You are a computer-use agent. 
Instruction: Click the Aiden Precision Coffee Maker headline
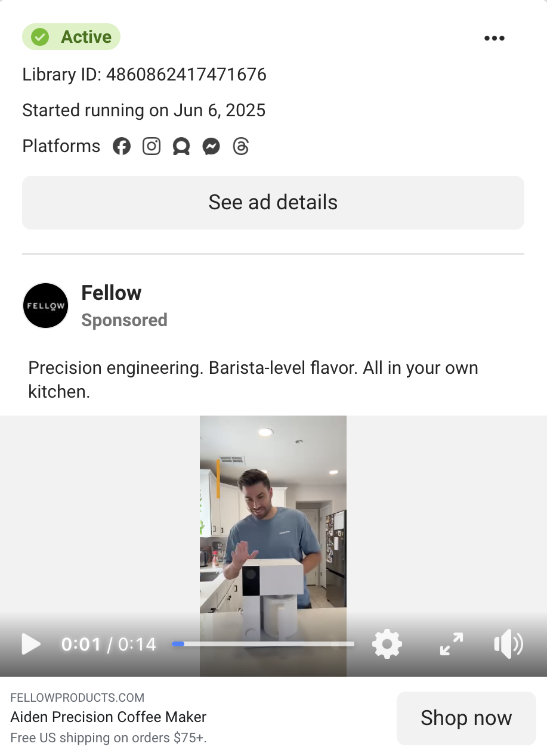(x=109, y=717)
